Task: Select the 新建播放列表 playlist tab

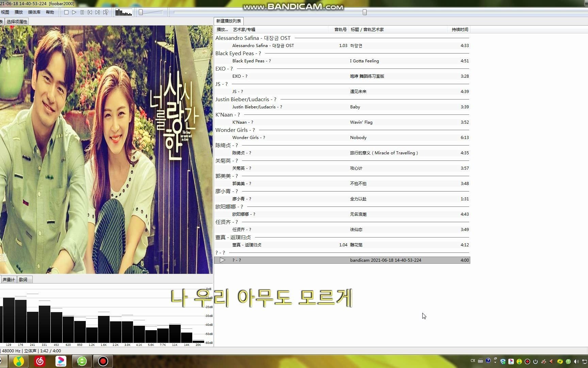Action: coord(229,21)
